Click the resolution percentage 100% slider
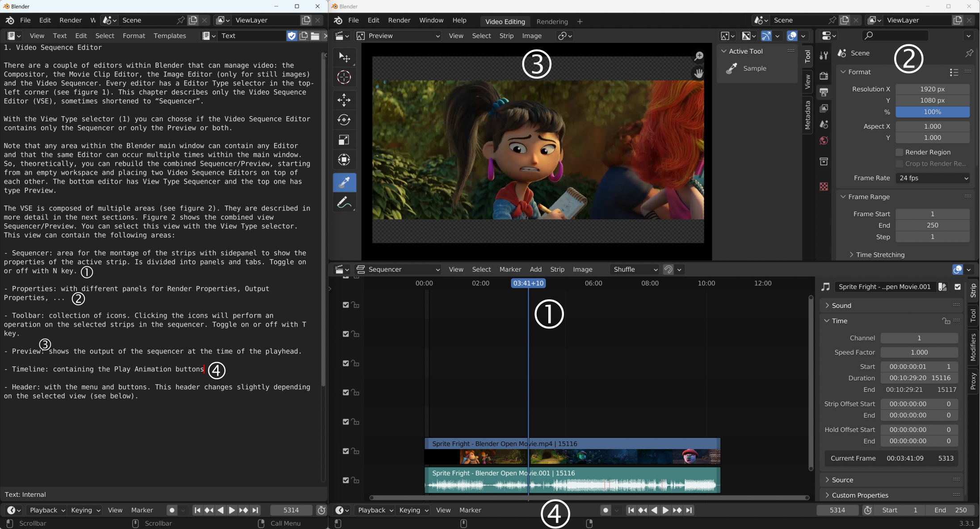The width and height of the screenshot is (980, 529). (x=932, y=112)
